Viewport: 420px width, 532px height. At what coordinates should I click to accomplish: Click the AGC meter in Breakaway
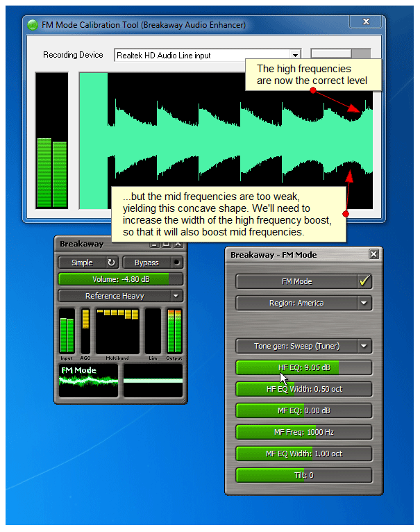pos(85,331)
